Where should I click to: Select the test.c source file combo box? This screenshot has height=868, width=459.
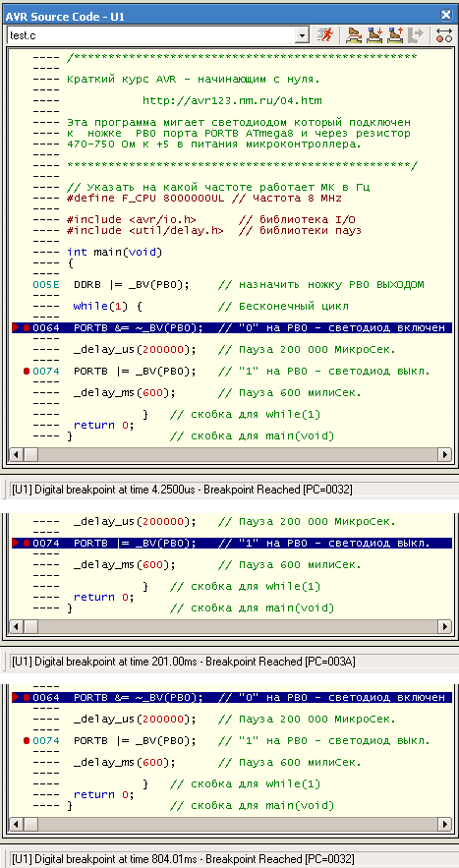click(158, 35)
